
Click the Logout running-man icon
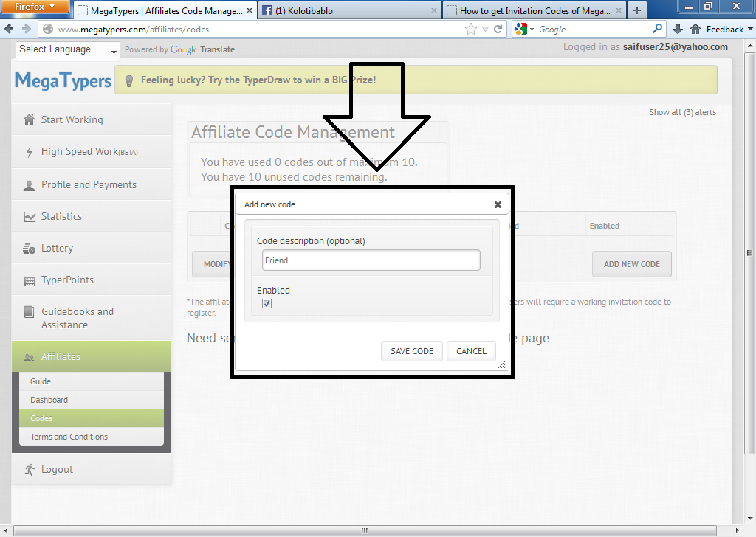point(30,470)
